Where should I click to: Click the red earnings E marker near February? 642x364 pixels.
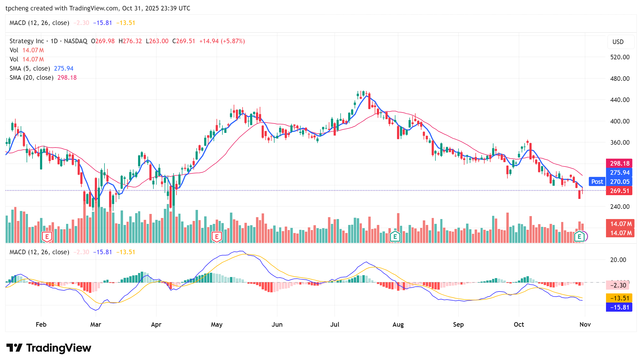[x=47, y=237]
